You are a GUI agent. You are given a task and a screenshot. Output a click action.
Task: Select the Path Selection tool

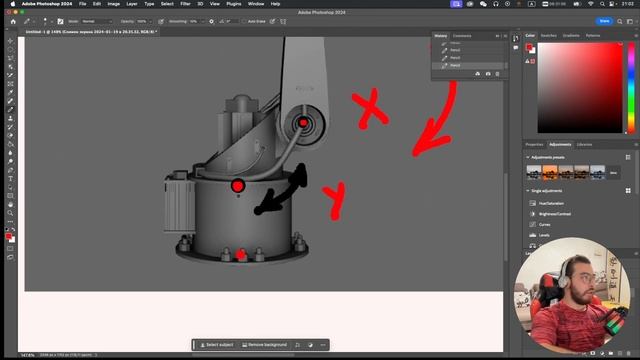(10, 187)
